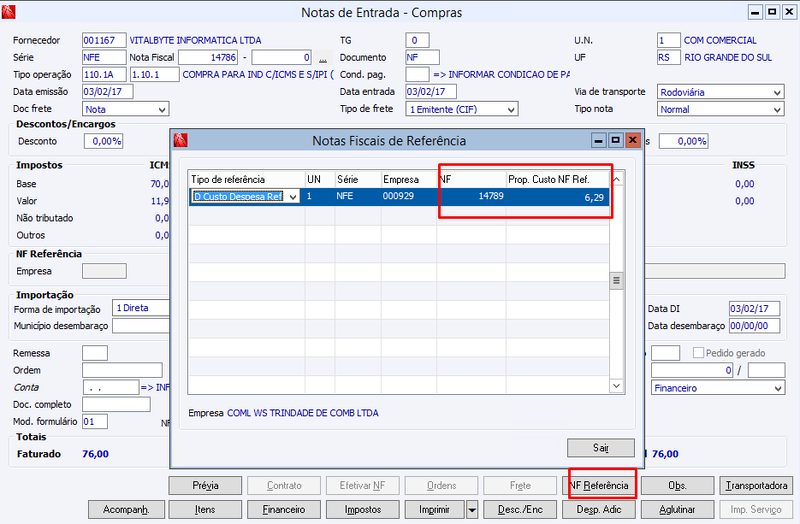This screenshot has height=524, width=800.
Task: Click the Conta field
Action: (111, 388)
